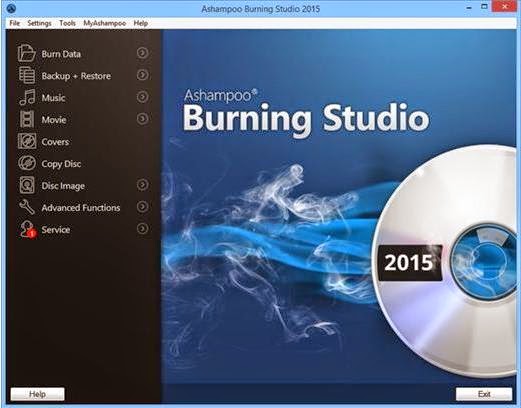This screenshot has width=521, height=408.
Task: Click the Exit button
Action: point(484,394)
